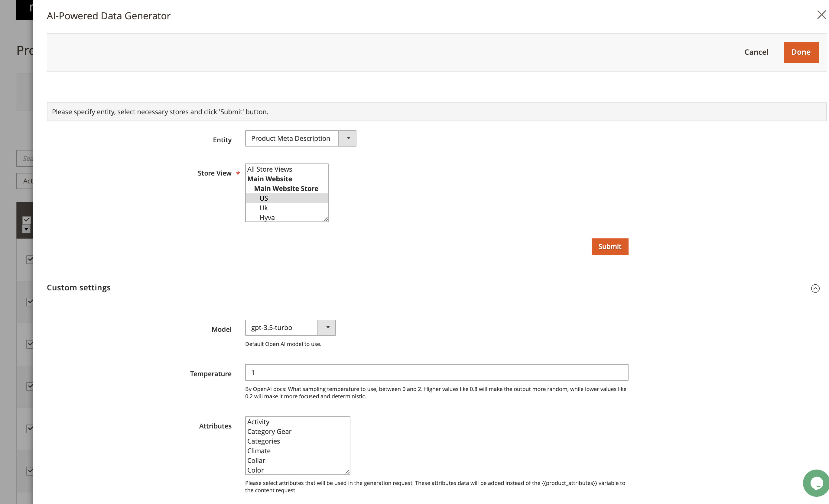
Task: Select Hyva store view
Action: [x=287, y=217]
